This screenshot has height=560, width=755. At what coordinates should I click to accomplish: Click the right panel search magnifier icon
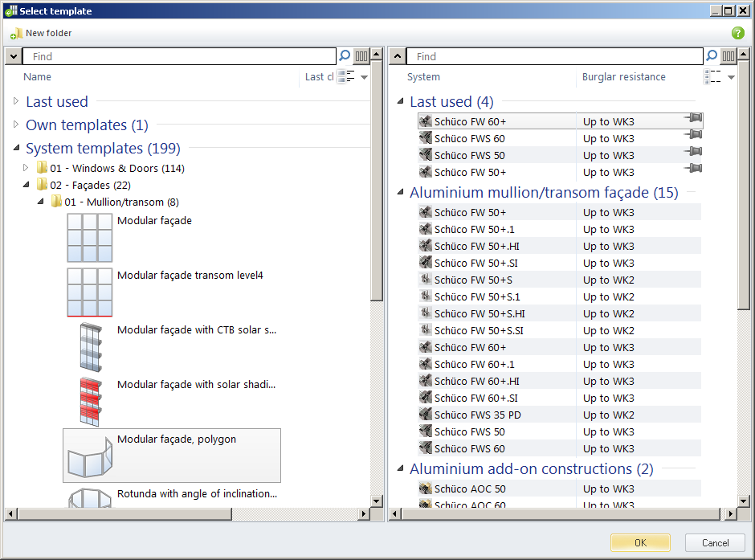click(x=711, y=56)
